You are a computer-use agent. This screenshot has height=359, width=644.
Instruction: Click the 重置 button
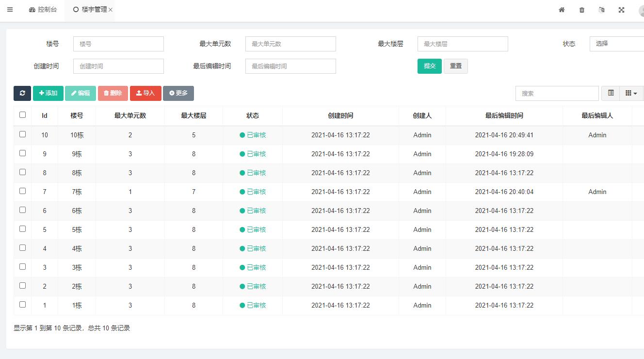coord(456,66)
